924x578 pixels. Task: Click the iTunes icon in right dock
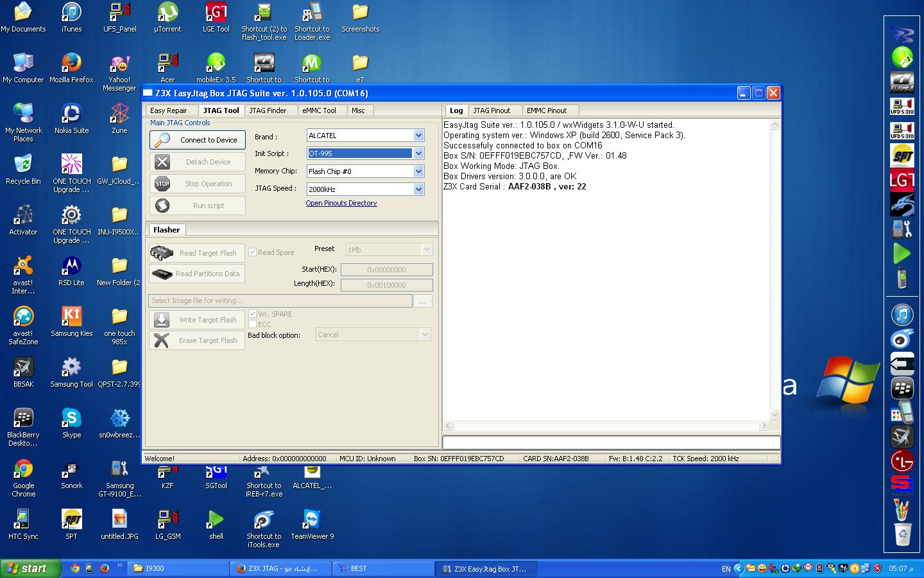pos(902,315)
